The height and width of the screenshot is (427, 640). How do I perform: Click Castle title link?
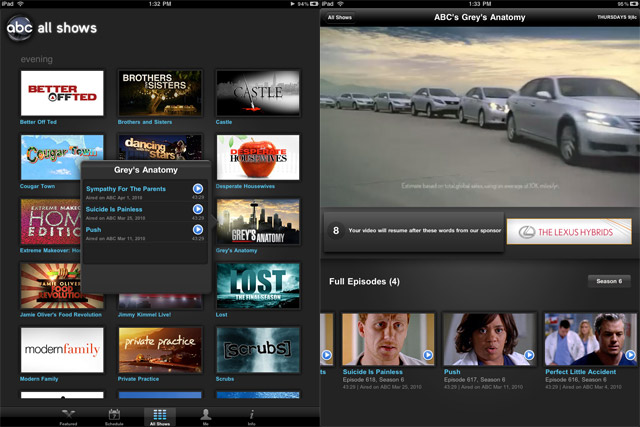tap(224, 122)
